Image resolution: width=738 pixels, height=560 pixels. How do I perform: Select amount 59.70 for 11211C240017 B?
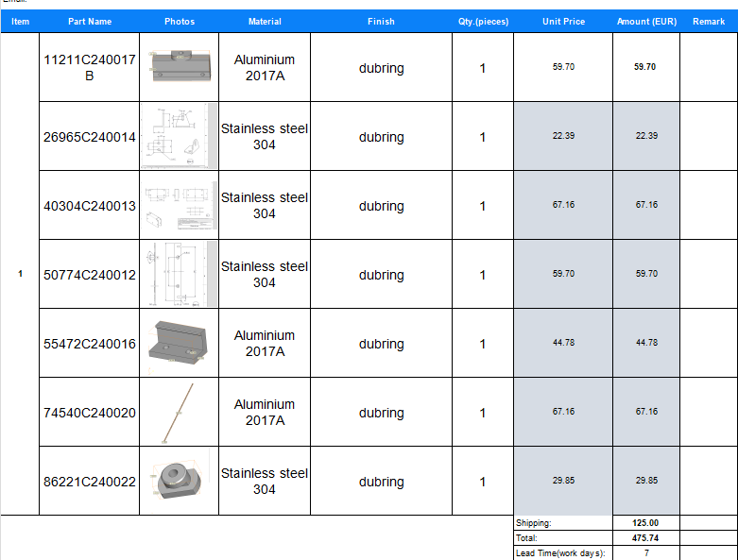(x=646, y=67)
